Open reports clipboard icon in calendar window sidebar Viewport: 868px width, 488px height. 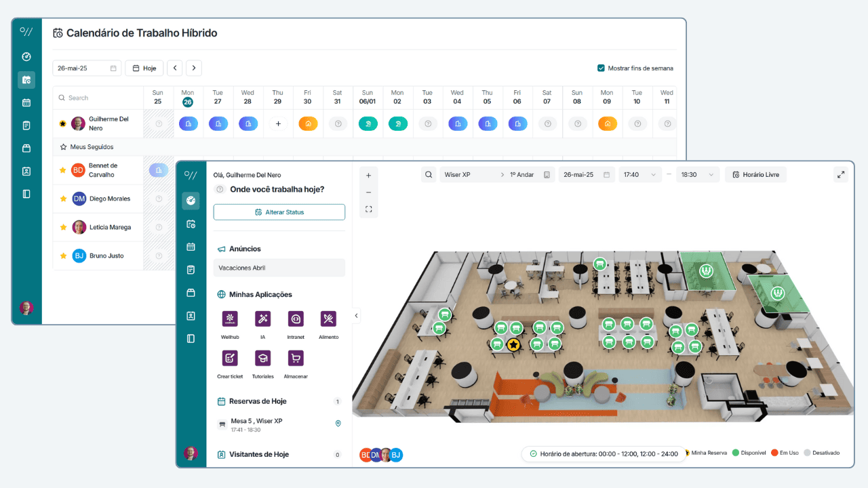[x=26, y=125]
